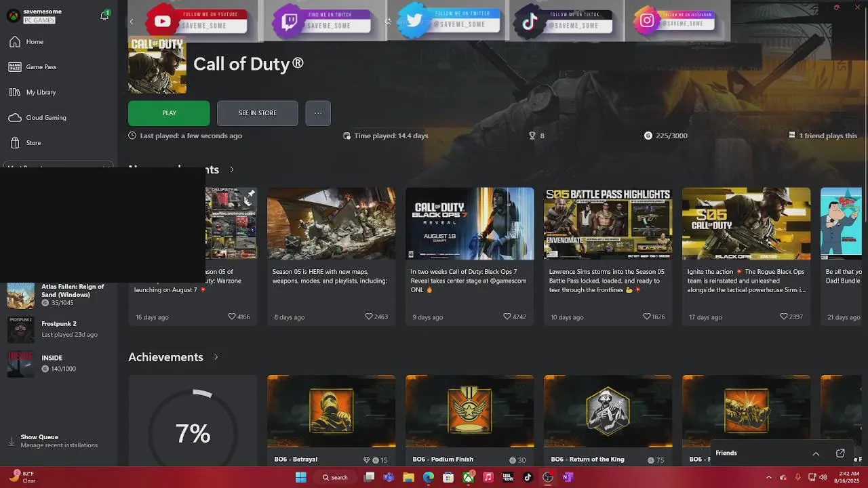Open the BO6 - Podium Finish achievement

point(469,420)
